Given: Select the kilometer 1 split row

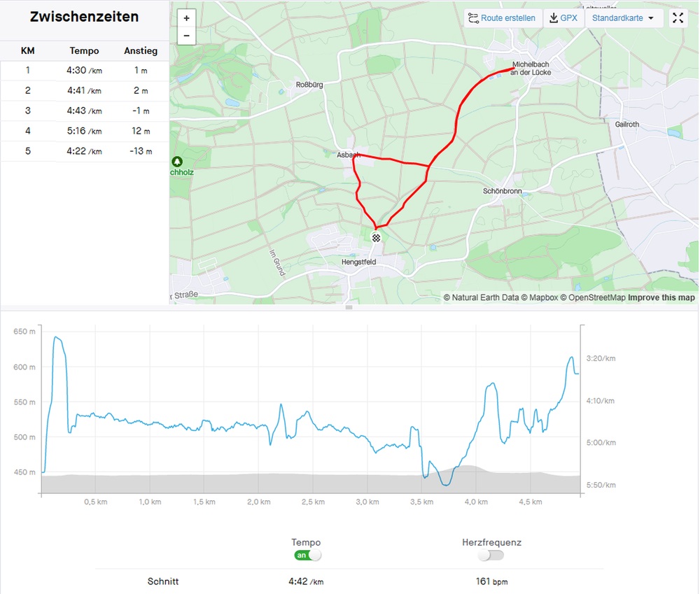Looking at the screenshot, I should click(x=84, y=70).
